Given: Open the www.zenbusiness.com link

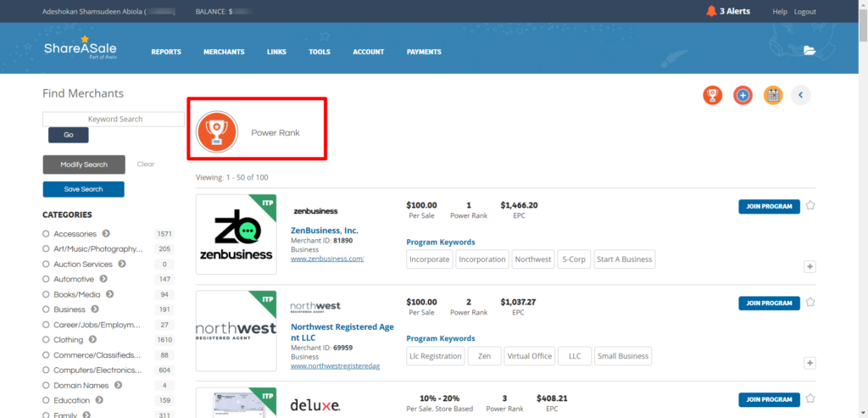Looking at the screenshot, I should click(x=327, y=259).
